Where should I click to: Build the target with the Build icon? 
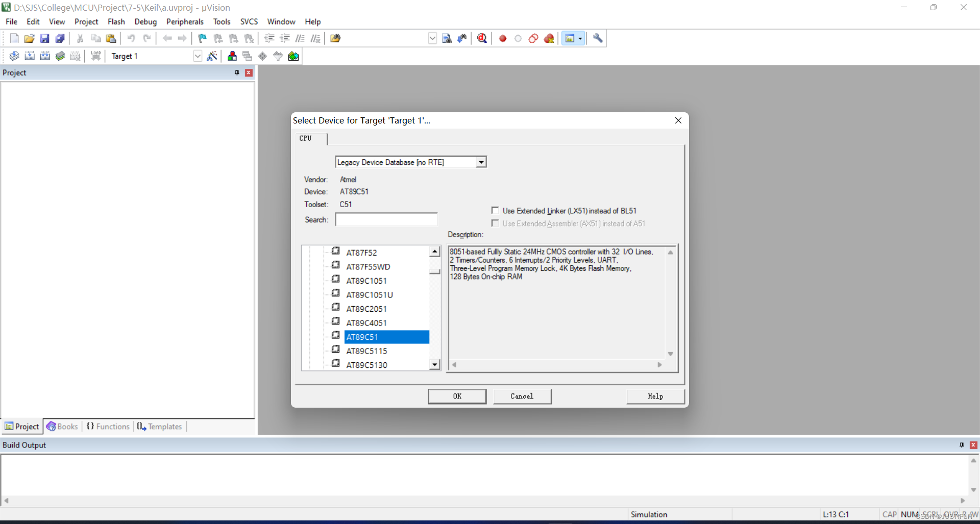30,56
